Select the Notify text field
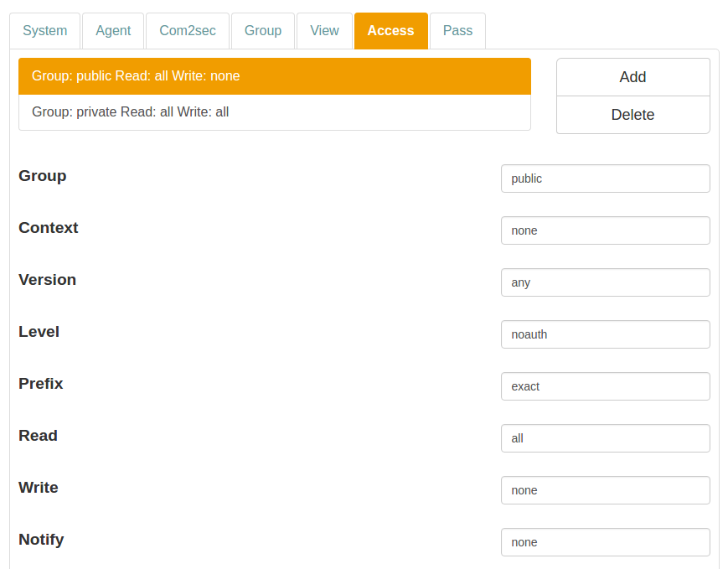The height and width of the screenshot is (569, 728). coord(605,542)
